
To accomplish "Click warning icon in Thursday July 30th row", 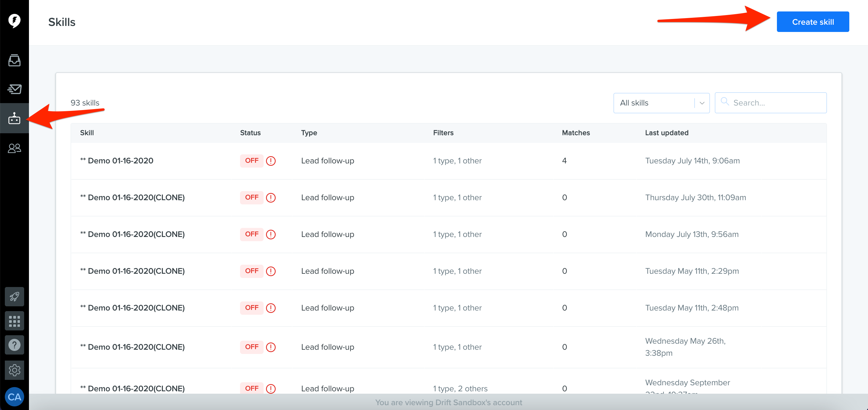I will (271, 198).
